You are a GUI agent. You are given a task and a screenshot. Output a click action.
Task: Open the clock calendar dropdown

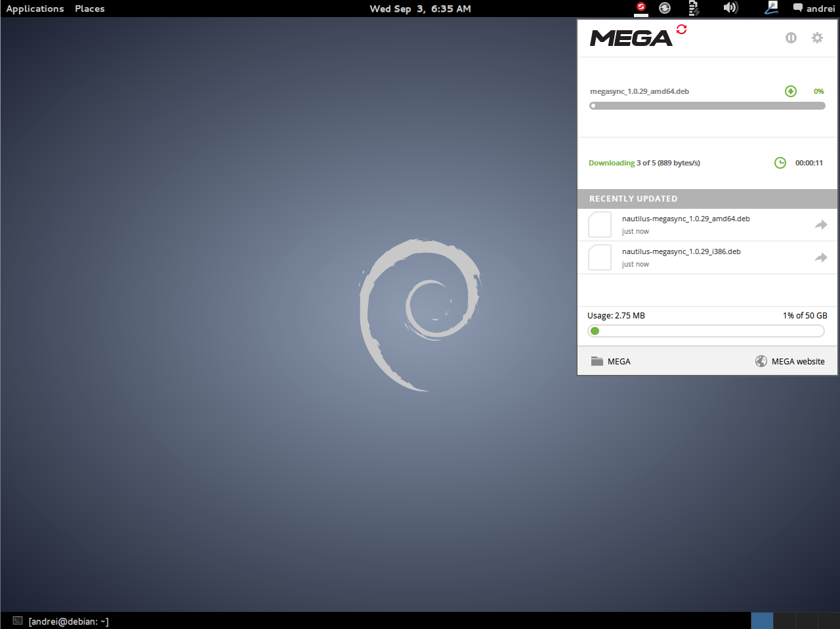coord(420,9)
